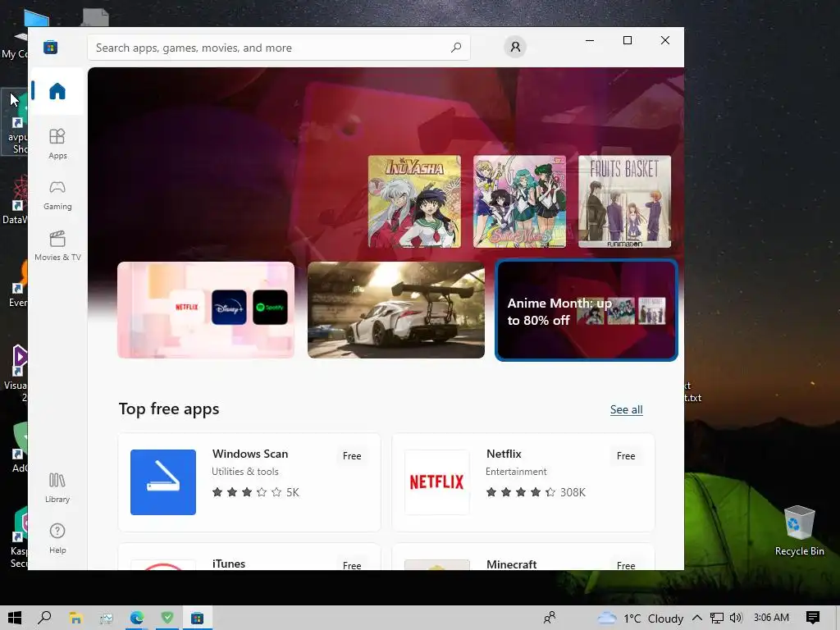Focus the Search apps, games, movies field
This screenshot has height=630, width=840.
click(279, 48)
